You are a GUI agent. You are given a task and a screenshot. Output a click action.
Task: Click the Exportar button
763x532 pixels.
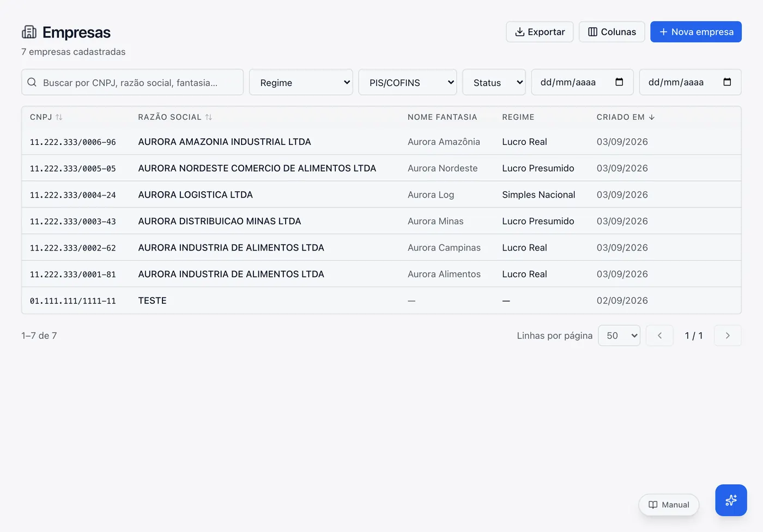pyautogui.click(x=540, y=32)
